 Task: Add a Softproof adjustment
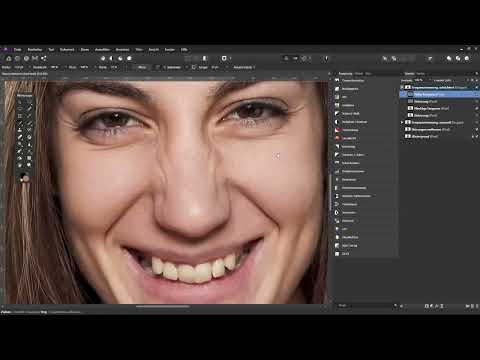pos(365,221)
